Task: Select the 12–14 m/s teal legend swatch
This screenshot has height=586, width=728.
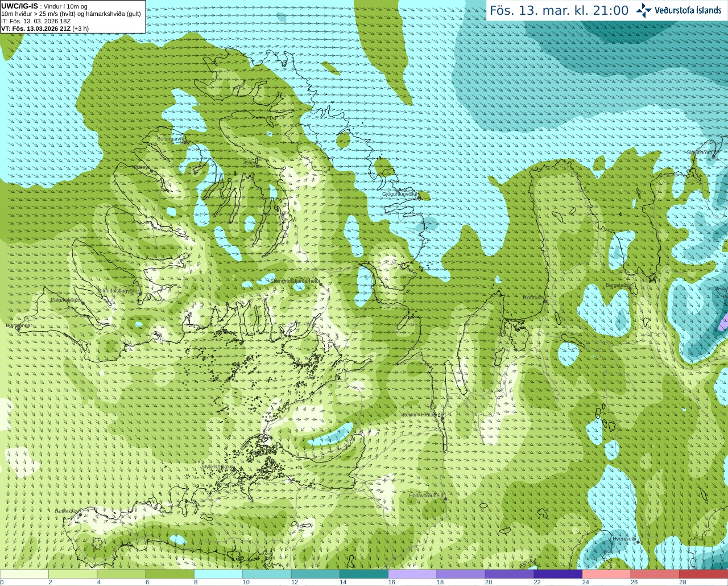Action: [x=316, y=574]
